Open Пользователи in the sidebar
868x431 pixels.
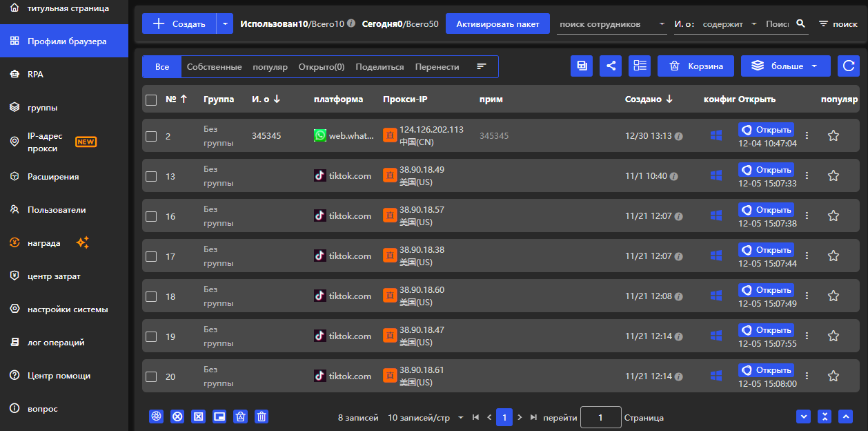click(x=64, y=210)
